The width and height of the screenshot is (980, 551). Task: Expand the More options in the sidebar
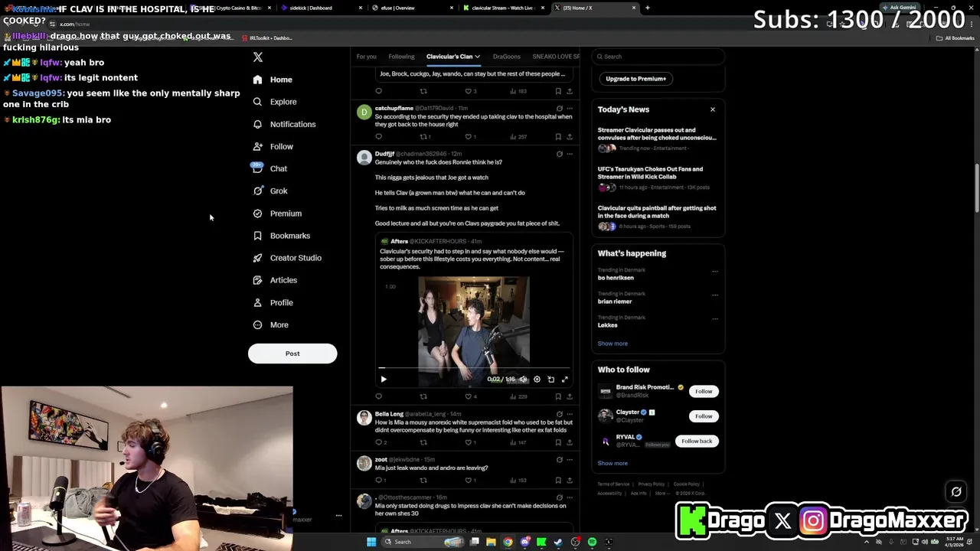coord(271,324)
